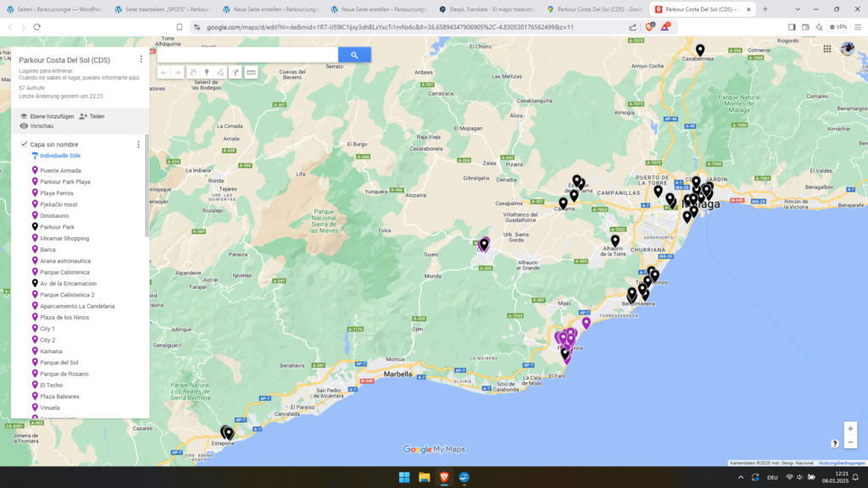Open the map title options menu
Screen dimensions: 868x488
(141, 60)
